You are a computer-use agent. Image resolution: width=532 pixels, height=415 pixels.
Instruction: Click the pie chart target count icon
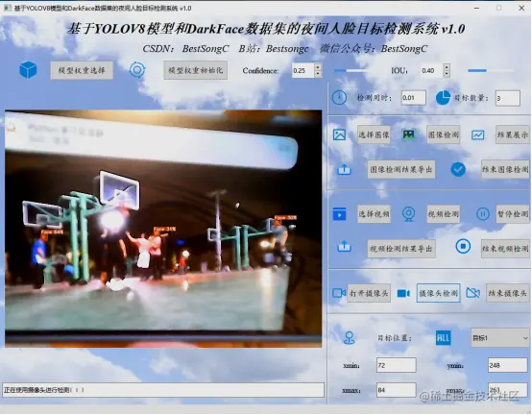click(x=443, y=98)
